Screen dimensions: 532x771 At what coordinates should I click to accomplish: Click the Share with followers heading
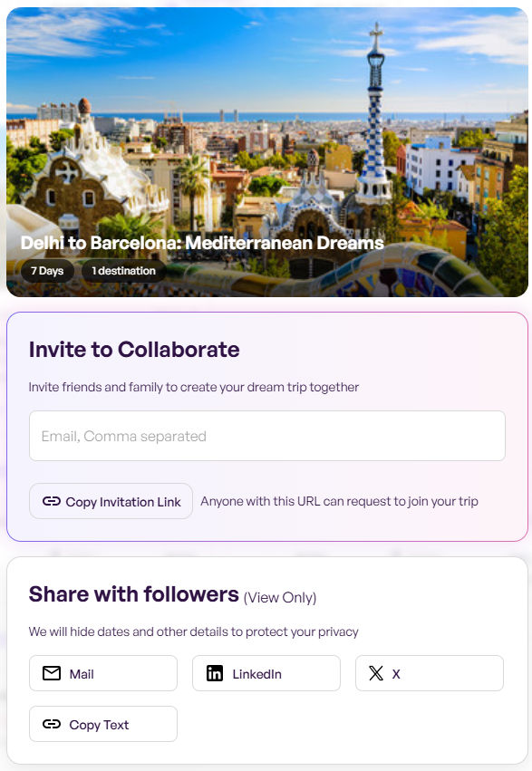[x=134, y=594]
